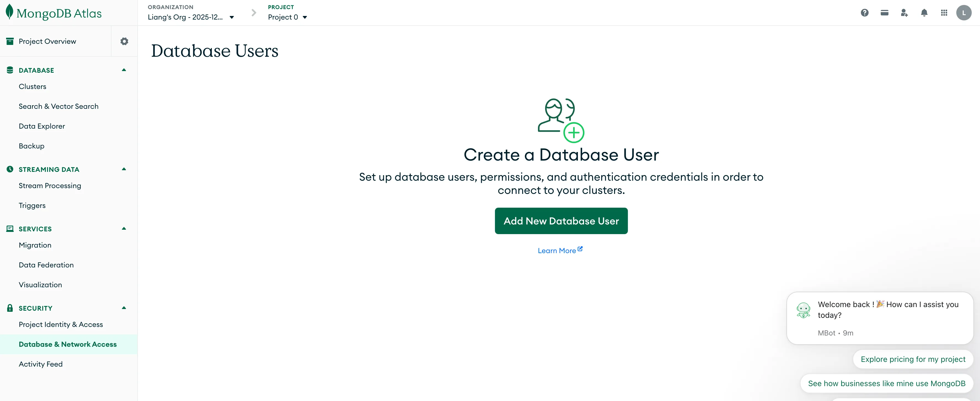Viewport: 980px width, 401px height.
Task: Click the MongoDB Atlas leaf logo
Action: [x=9, y=13]
